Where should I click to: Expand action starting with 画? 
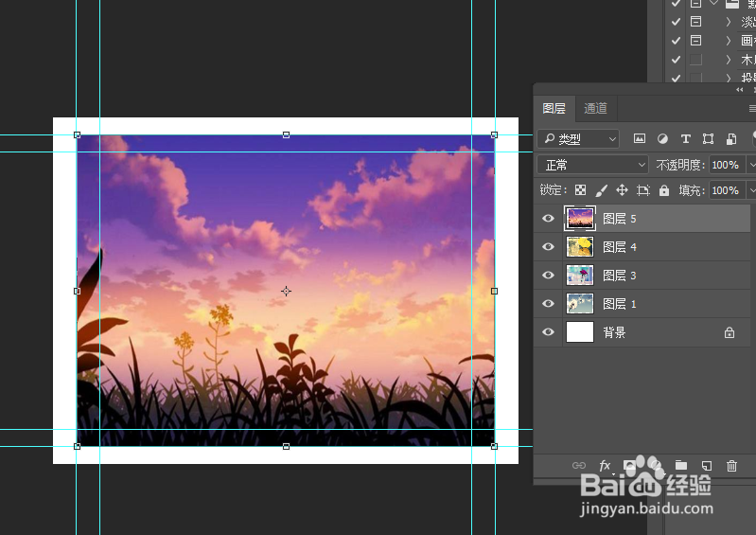728,41
